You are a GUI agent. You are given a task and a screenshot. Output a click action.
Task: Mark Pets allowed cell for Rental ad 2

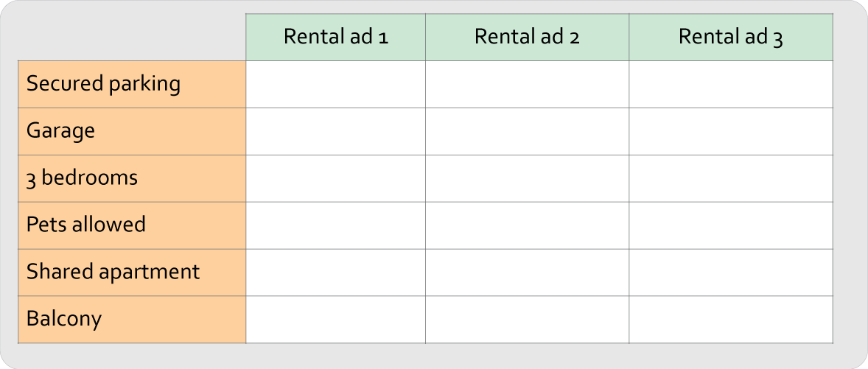coord(527,225)
